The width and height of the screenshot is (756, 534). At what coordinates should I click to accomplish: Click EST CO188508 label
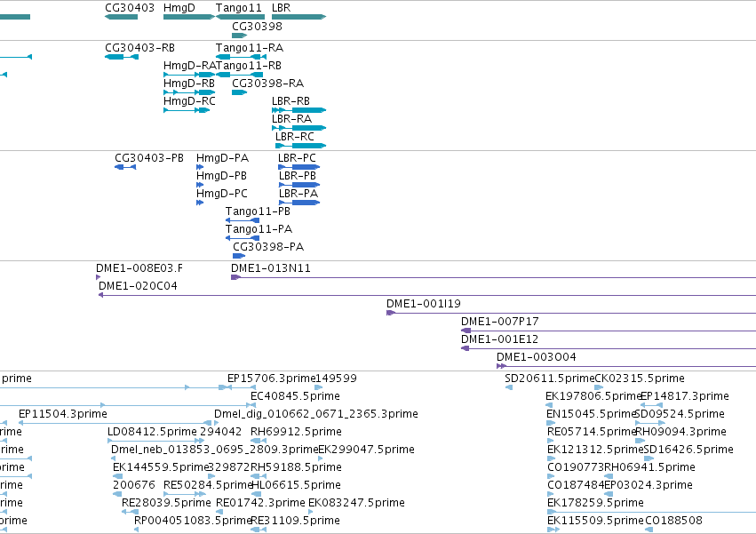[x=673, y=521]
